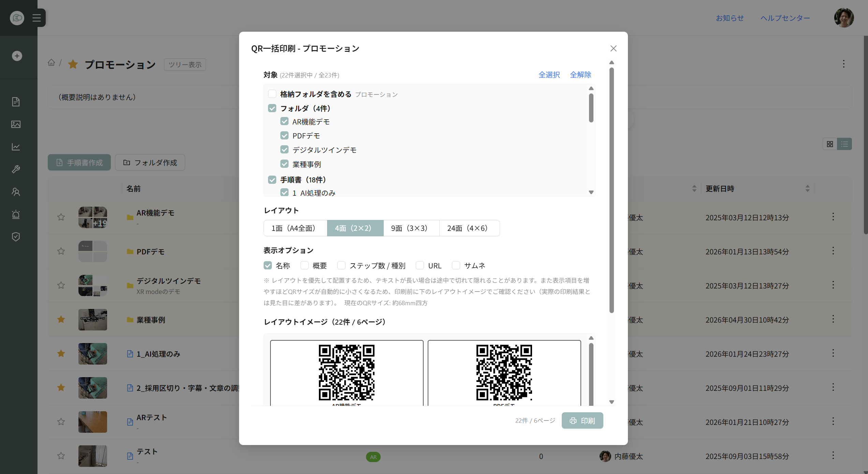The width and height of the screenshot is (868, 474).
Task: Click the AR機能デモ QR code preview
Action: [347, 372]
